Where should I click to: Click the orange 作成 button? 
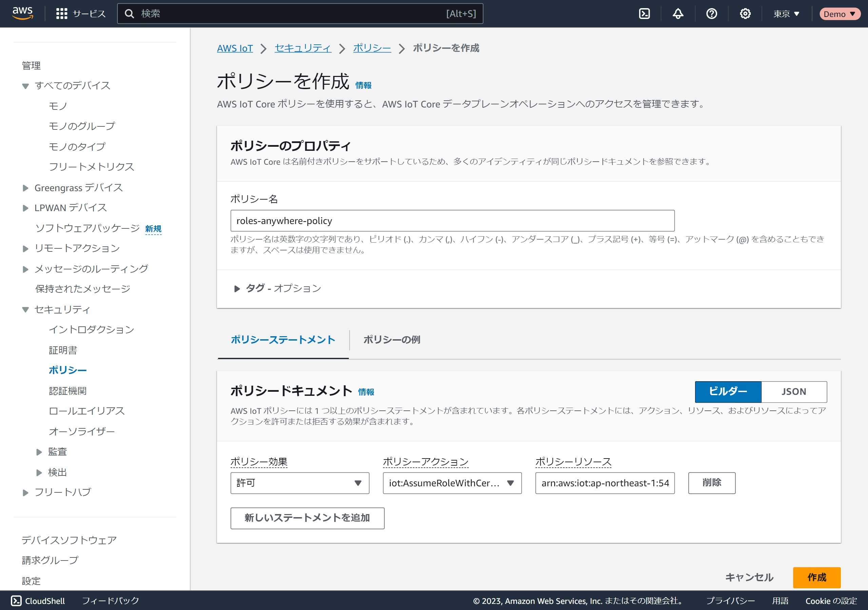point(816,577)
